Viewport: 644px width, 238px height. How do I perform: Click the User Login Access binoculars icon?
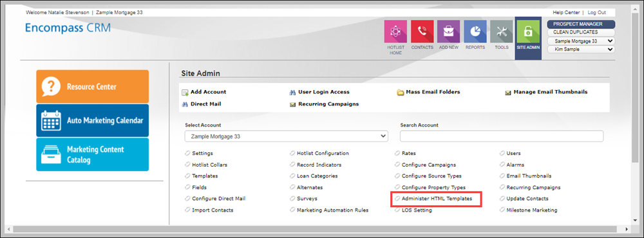[x=292, y=93]
